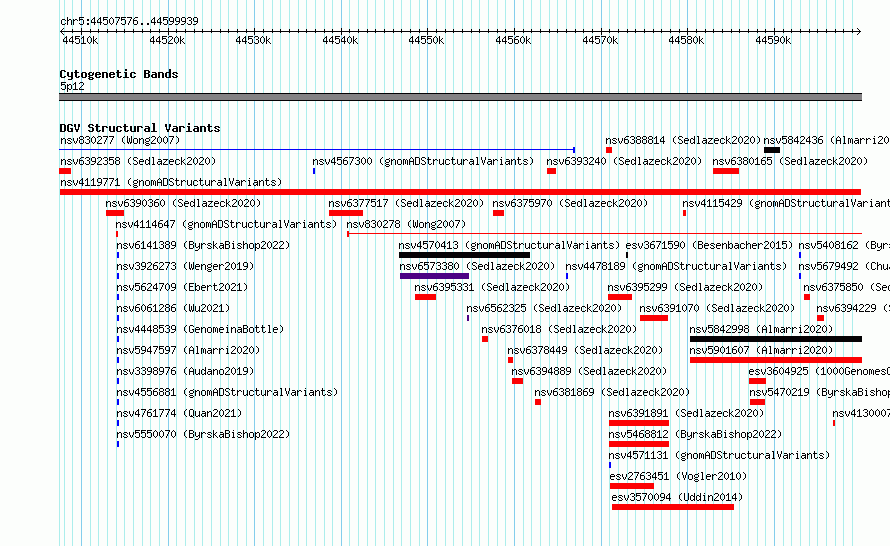Click the nsv5901607 (Almarri2020) label
Image resolution: width=890 pixels, height=546 pixels.
pyautogui.click(x=761, y=350)
